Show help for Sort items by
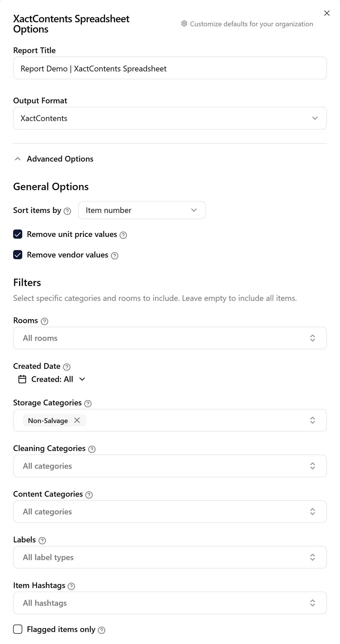The width and height of the screenshot is (340, 644). tap(67, 211)
